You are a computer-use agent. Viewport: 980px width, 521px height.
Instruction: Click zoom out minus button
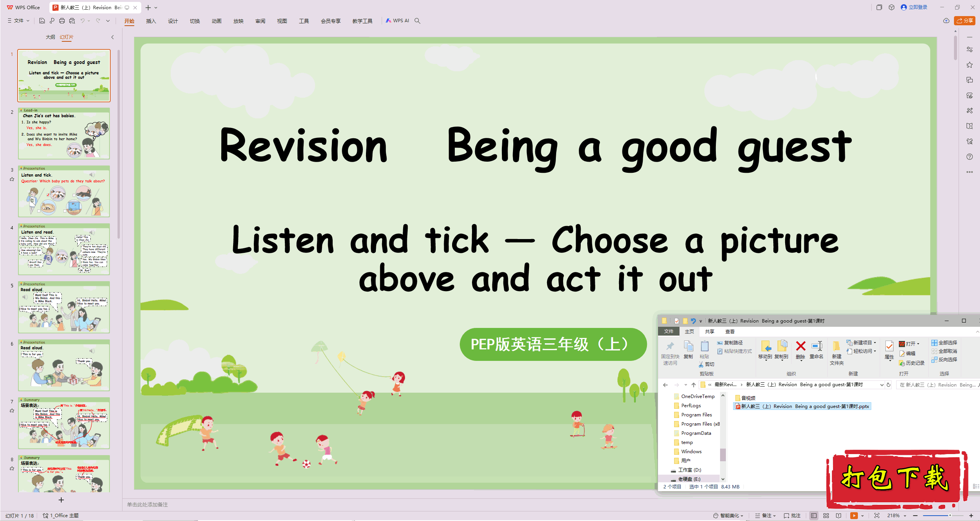click(x=915, y=516)
